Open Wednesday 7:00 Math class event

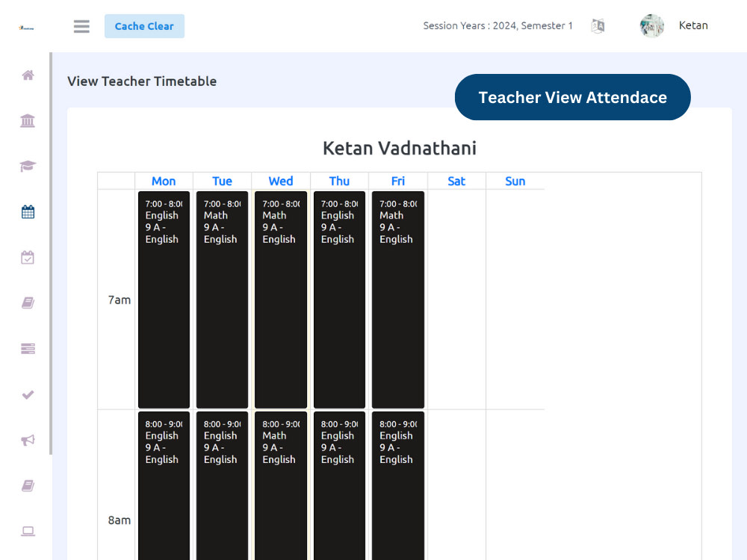(281, 300)
